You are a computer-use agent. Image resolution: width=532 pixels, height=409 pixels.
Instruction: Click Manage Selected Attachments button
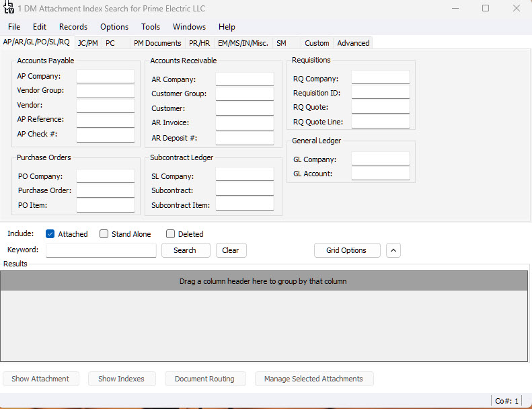pos(314,379)
